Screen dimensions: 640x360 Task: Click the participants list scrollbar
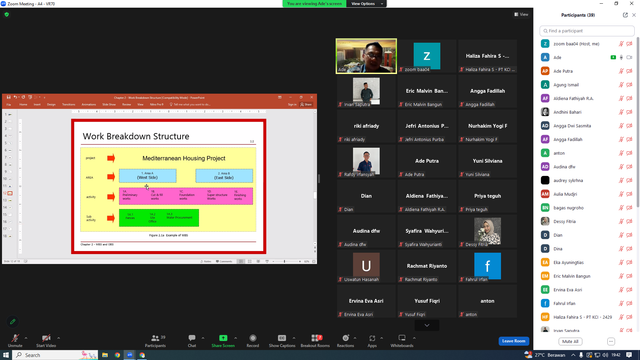[638, 122]
